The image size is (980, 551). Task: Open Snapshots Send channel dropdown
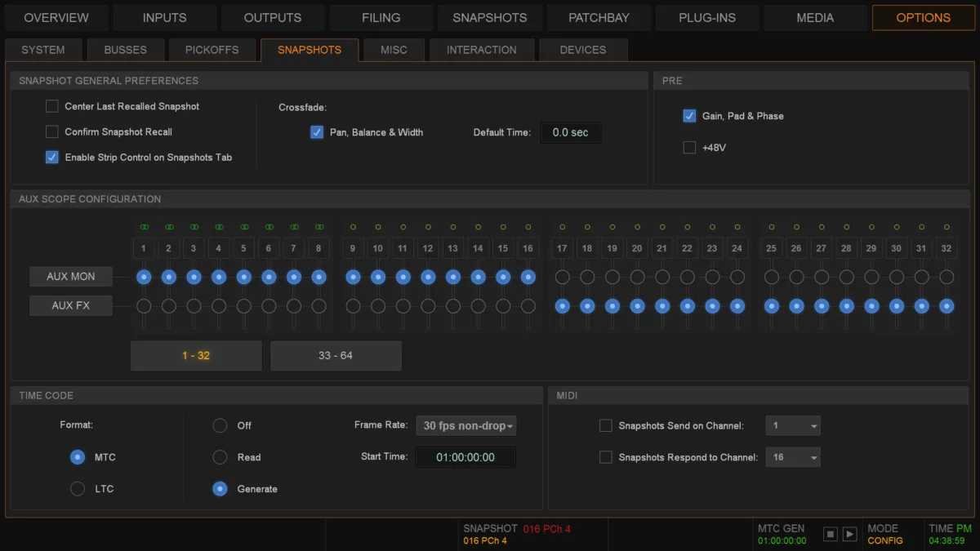click(793, 425)
